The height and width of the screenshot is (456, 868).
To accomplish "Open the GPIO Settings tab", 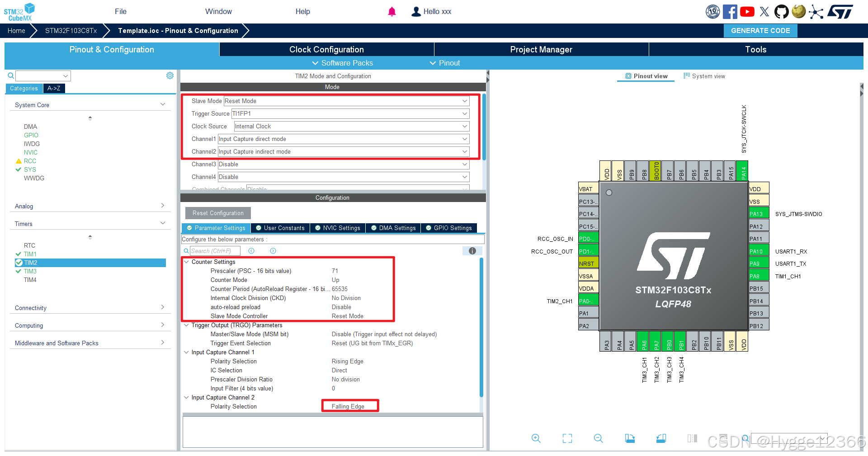I will (449, 228).
